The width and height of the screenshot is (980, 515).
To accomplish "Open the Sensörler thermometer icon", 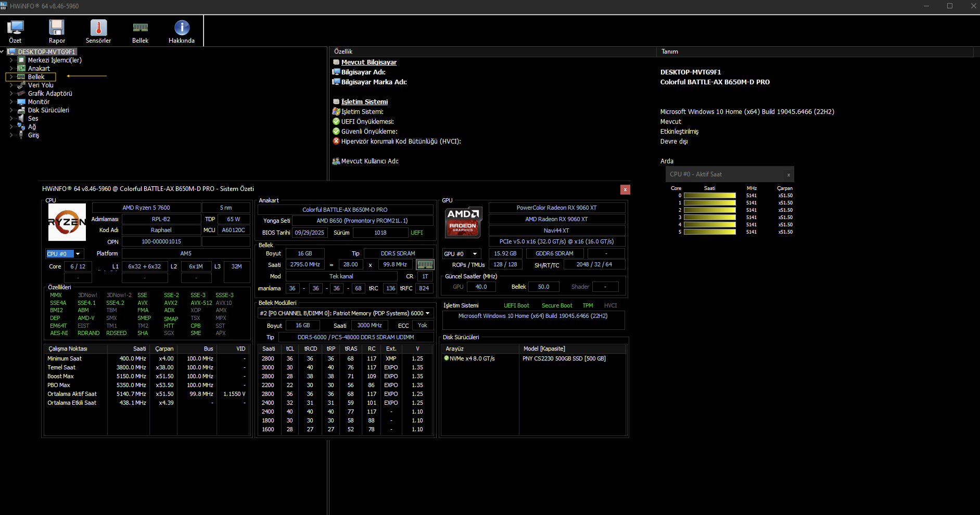I will (98, 28).
